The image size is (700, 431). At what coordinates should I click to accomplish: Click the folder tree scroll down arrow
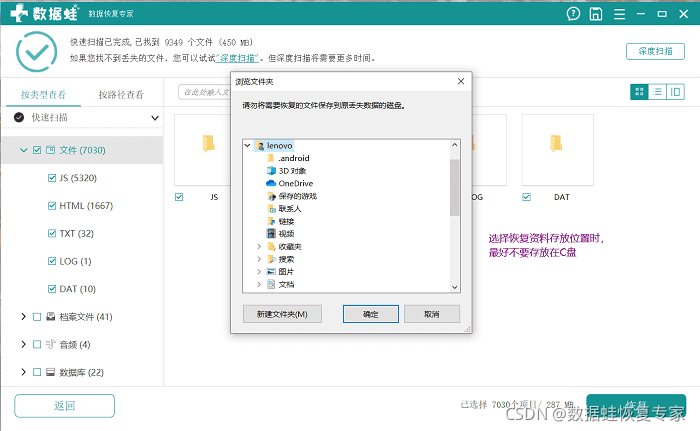coord(454,287)
